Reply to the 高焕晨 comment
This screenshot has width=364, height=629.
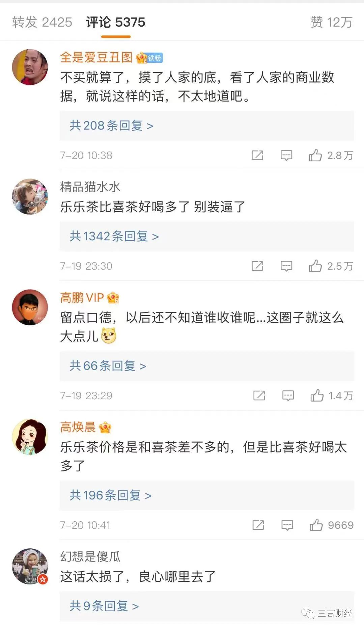click(x=287, y=525)
